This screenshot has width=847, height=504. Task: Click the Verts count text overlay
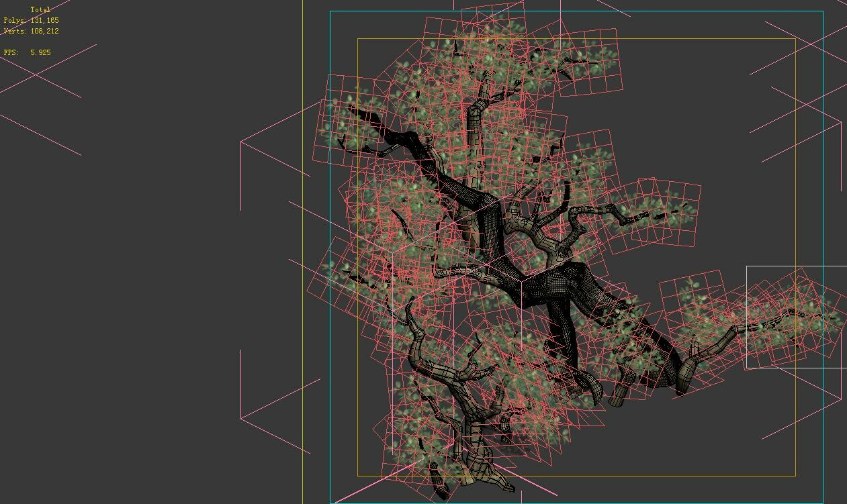30,30
